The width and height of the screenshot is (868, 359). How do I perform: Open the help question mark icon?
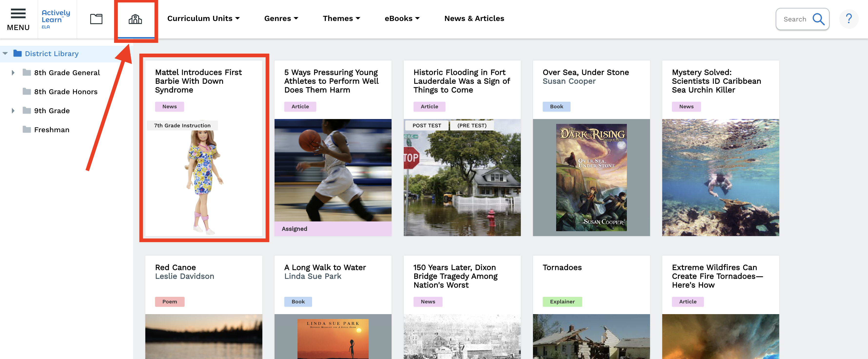(x=848, y=19)
